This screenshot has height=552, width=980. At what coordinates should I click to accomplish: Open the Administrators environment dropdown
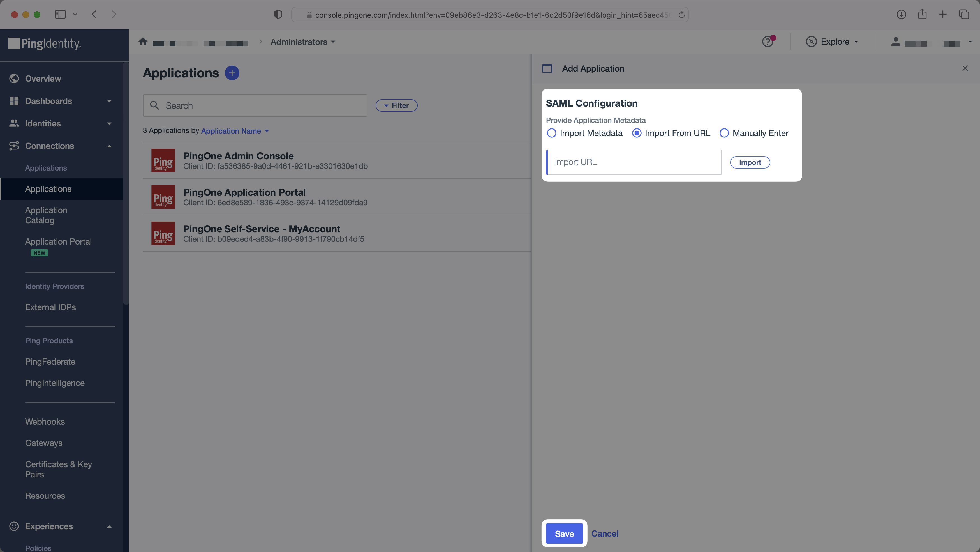pyautogui.click(x=302, y=42)
